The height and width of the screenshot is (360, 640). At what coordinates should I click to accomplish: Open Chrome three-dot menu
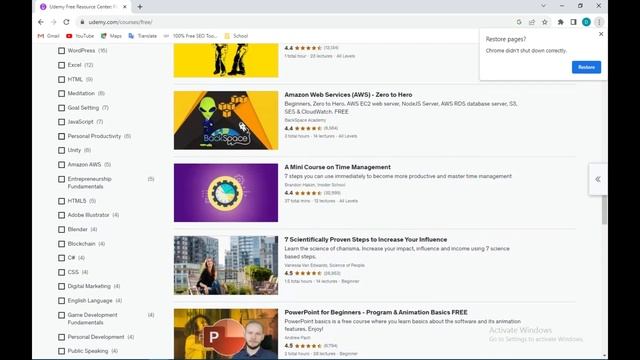coord(599,22)
